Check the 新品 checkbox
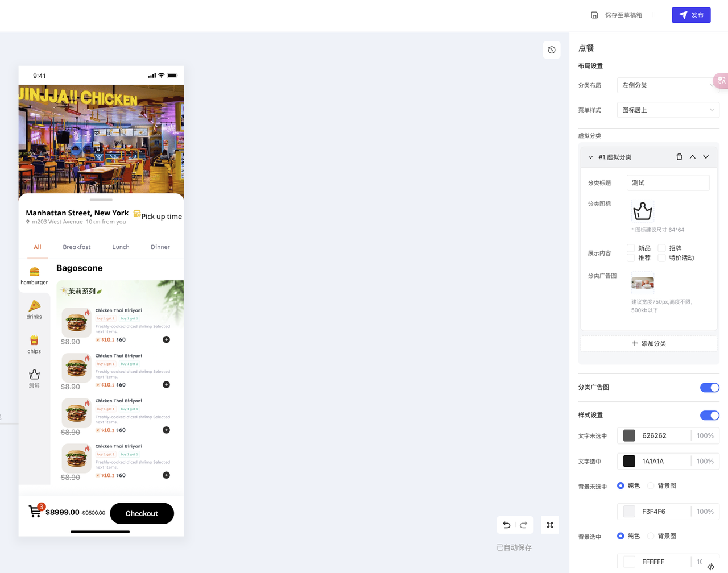 [631, 248]
